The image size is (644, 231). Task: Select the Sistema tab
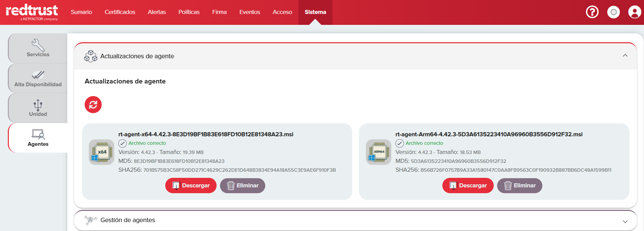point(315,12)
